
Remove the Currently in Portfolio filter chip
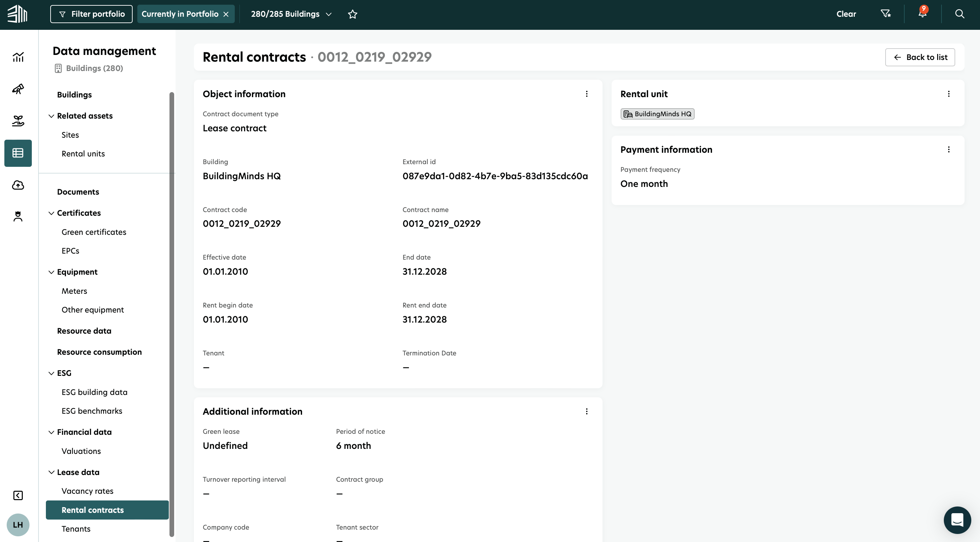(226, 14)
